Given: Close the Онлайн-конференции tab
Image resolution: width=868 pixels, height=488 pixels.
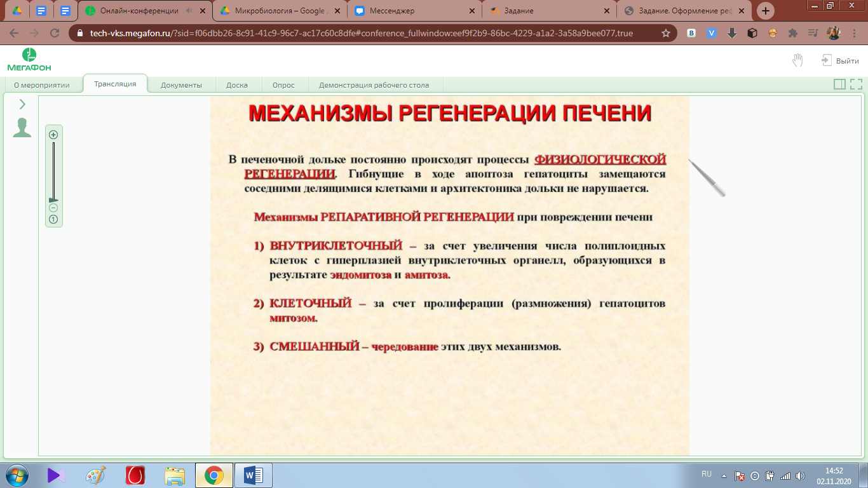Looking at the screenshot, I should tap(203, 11).
